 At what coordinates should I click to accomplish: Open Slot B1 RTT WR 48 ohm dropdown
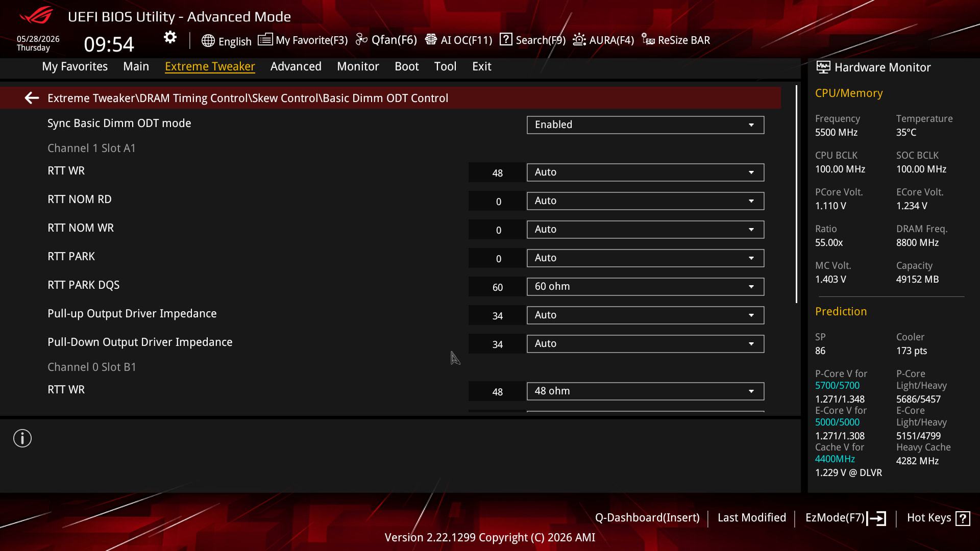pos(645,391)
